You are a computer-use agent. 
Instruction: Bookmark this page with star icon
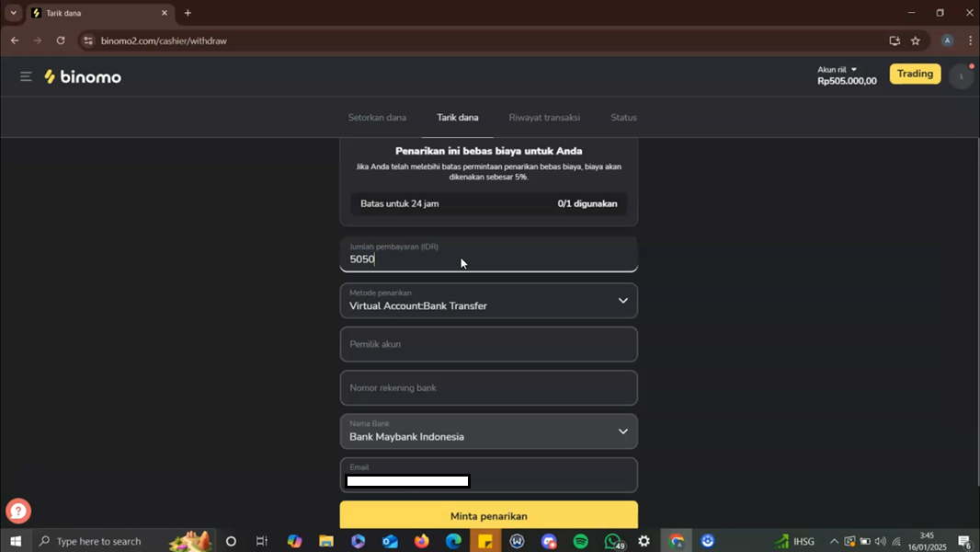(916, 40)
